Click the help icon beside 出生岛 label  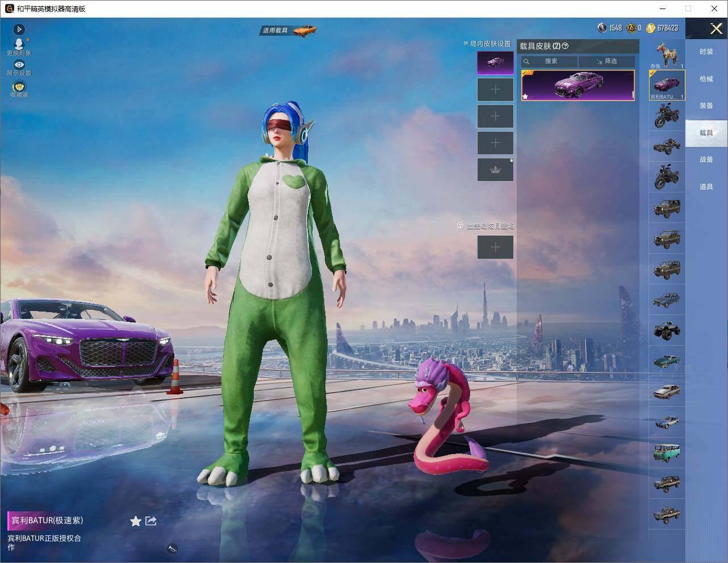460,226
